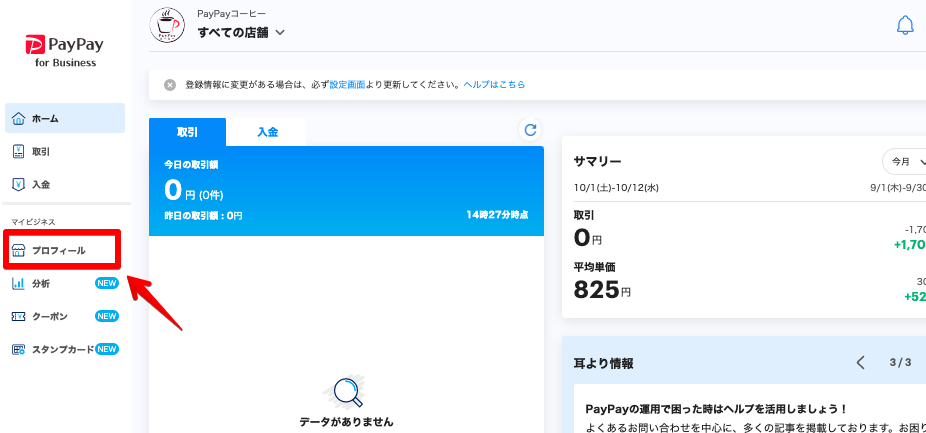Open the ヘルプはこちら link
Viewport: 926px width, 433px height.
pos(494,84)
